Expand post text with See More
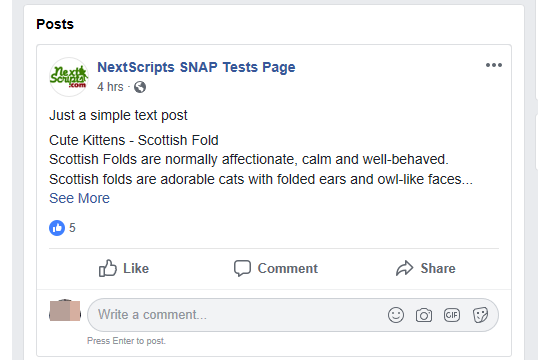The height and width of the screenshot is (360, 550). (x=79, y=198)
